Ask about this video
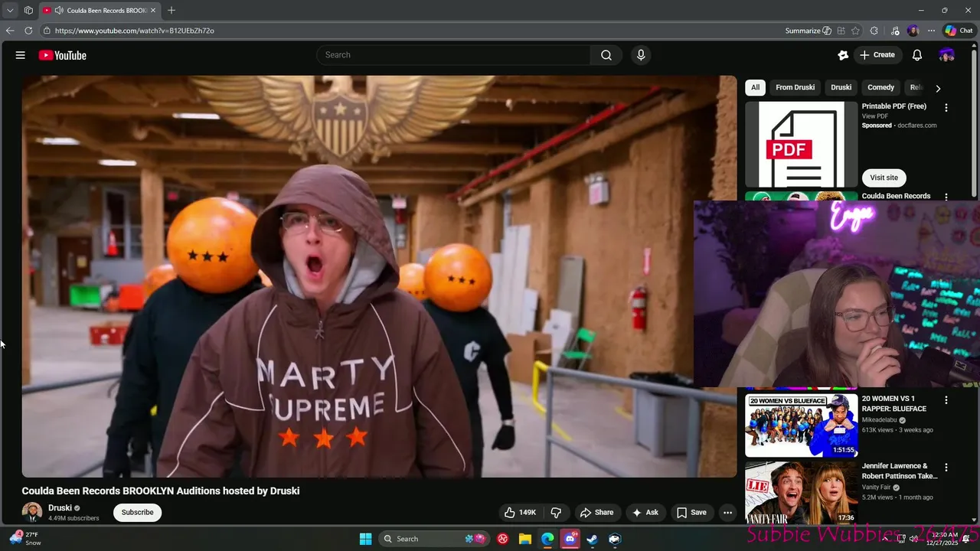This screenshot has height=551, width=980. [645, 512]
